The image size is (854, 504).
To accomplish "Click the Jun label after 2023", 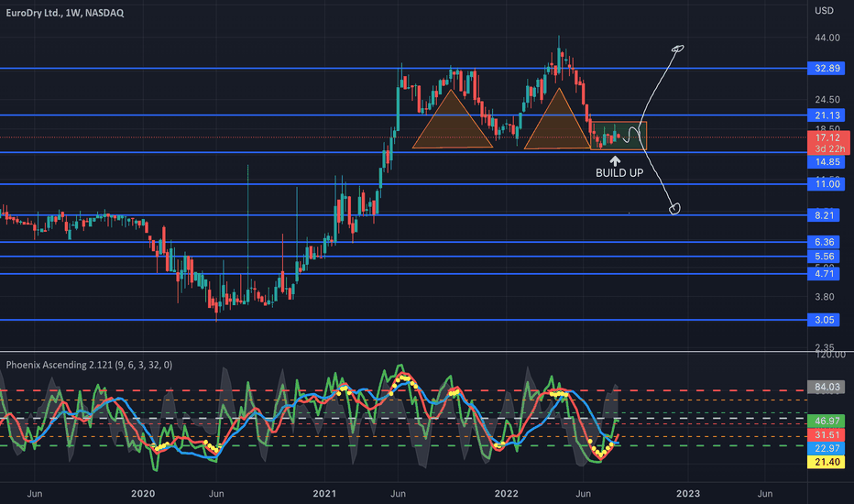I will [765, 494].
